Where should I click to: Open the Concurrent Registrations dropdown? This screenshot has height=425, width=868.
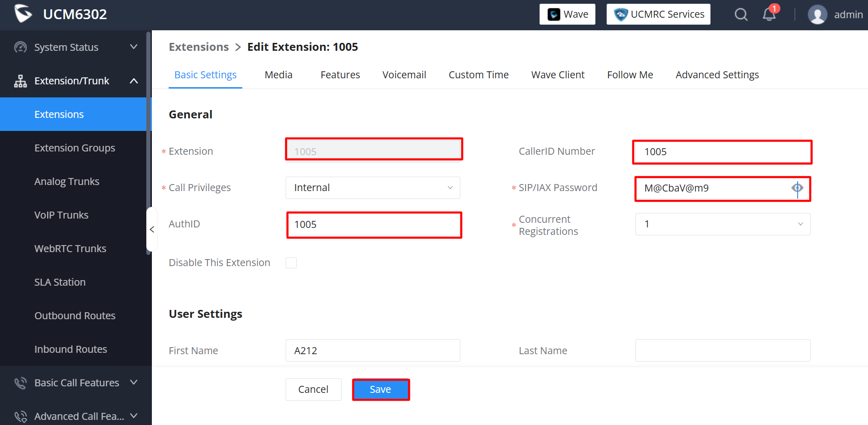pos(723,224)
